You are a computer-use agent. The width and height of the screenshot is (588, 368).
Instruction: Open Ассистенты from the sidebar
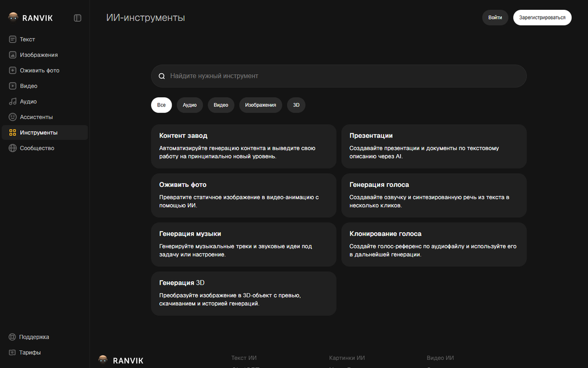click(x=45, y=117)
